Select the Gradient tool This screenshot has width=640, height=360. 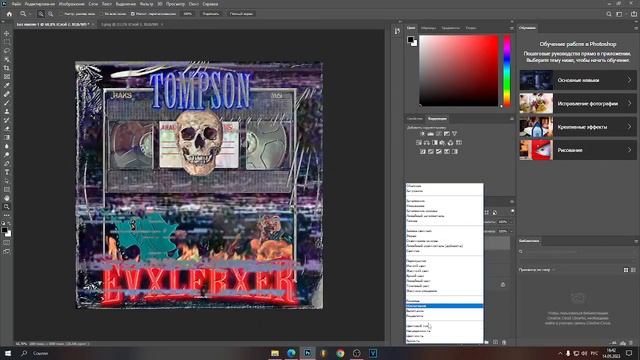[7, 137]
